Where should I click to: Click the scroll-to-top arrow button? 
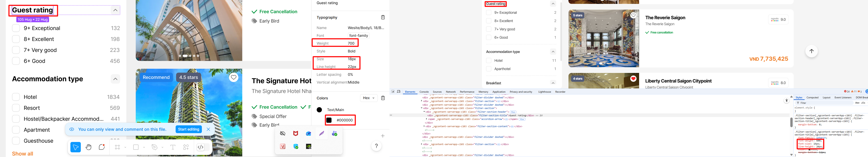tap(811, 51)
